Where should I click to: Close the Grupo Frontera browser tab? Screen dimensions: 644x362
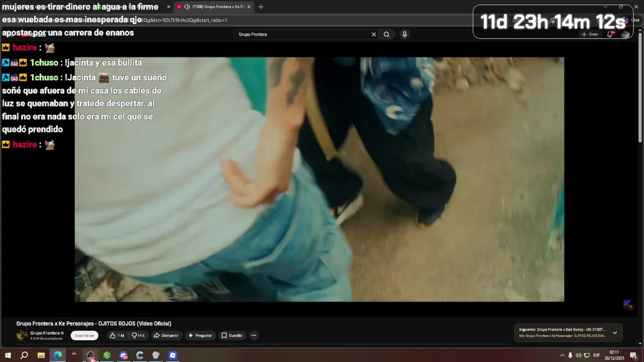pyautogui.click(x=249, y=7)
